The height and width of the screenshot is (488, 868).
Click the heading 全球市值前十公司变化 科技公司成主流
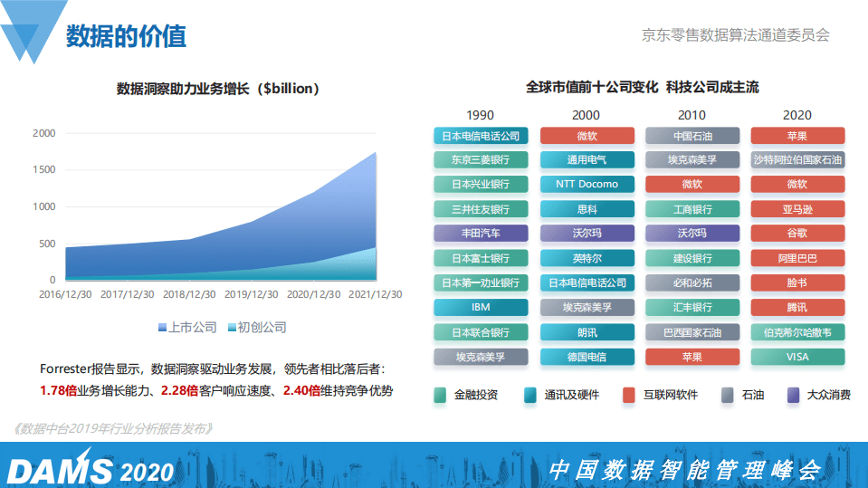[x=642, y=87]
